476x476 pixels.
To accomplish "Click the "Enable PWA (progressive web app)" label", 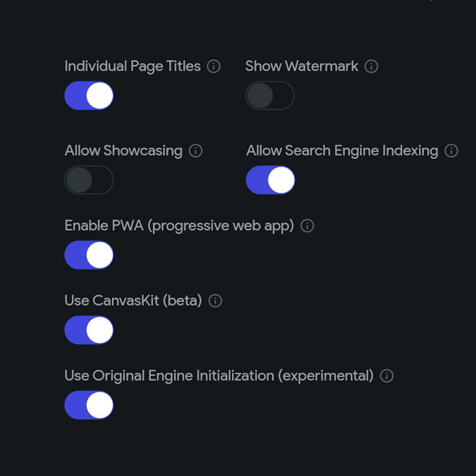I will click(x=179, y=226).
